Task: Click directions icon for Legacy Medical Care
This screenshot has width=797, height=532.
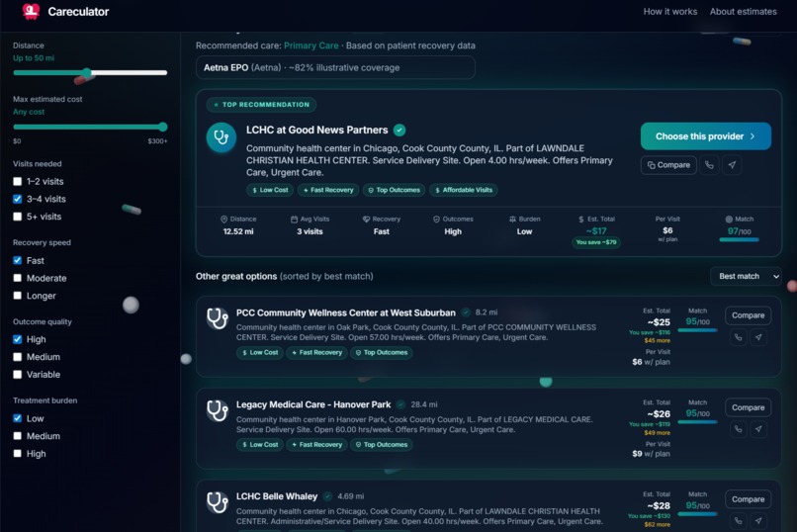Action: click(x=758, y=429)
